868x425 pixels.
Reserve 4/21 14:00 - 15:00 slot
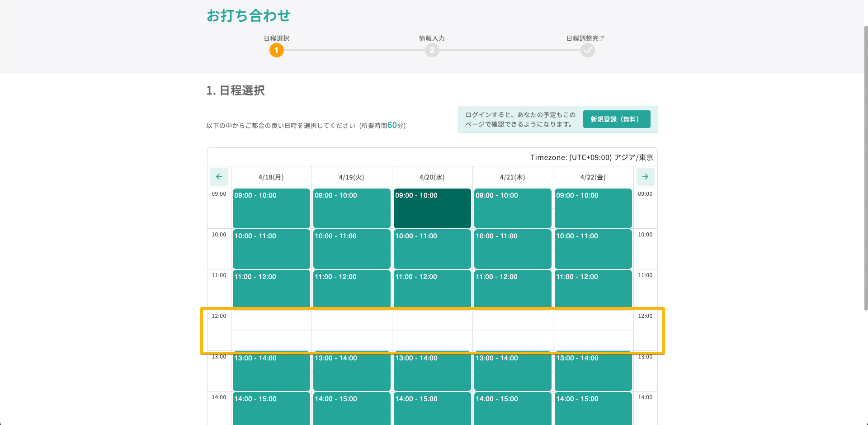point(513,409)
